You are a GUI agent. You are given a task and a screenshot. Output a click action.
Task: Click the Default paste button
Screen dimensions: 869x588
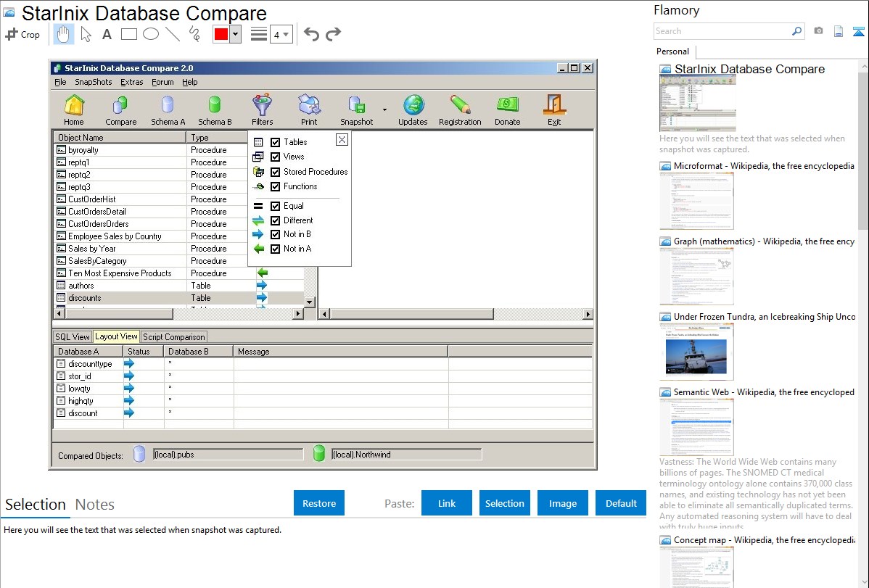pyautogui.click(x=621, y=503)
